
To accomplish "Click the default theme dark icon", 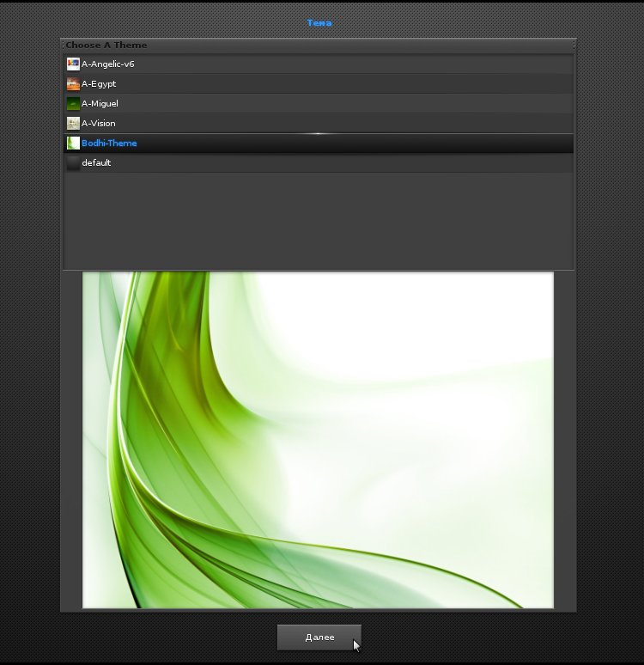I will click(73, 163).
